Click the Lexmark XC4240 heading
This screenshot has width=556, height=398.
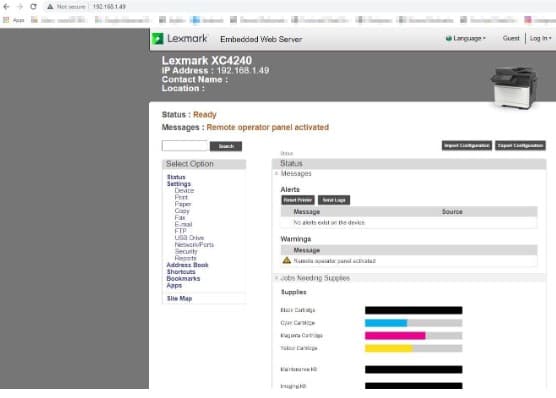(x=207, y=60)
